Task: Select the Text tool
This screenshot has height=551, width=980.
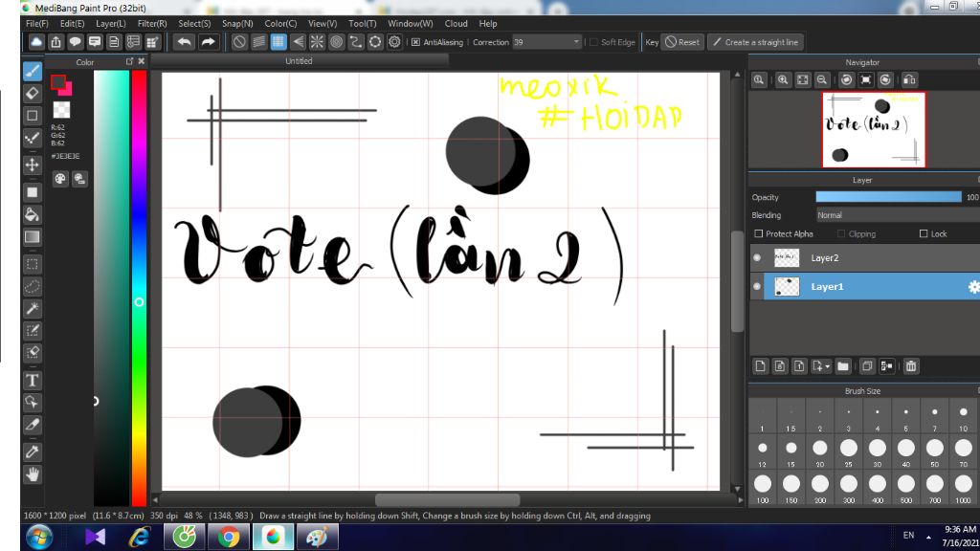Action: tap(33, 380)
